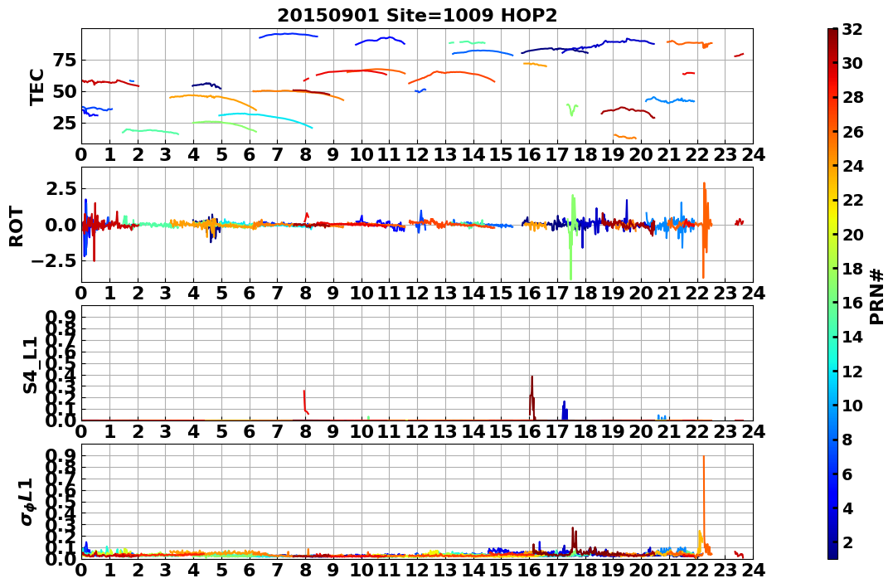This screenshot has width=893, height=588.
Task: Click the ROT panel x-axis tick 6
Action: (249, 294)
